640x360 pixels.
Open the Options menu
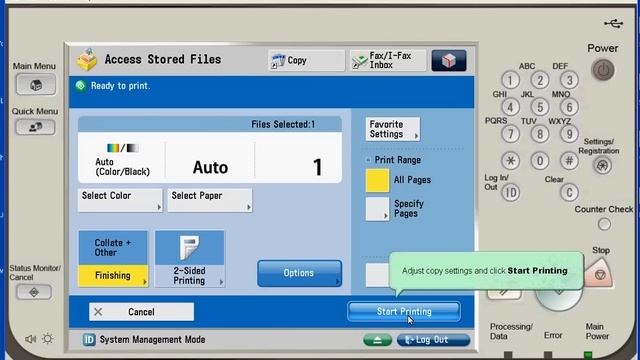pyautogui.click(x=300, y=273)
